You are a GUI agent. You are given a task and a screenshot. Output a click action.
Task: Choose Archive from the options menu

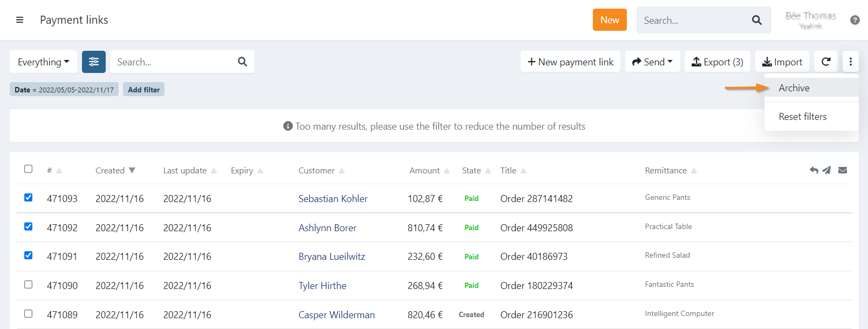pos(794,88)
